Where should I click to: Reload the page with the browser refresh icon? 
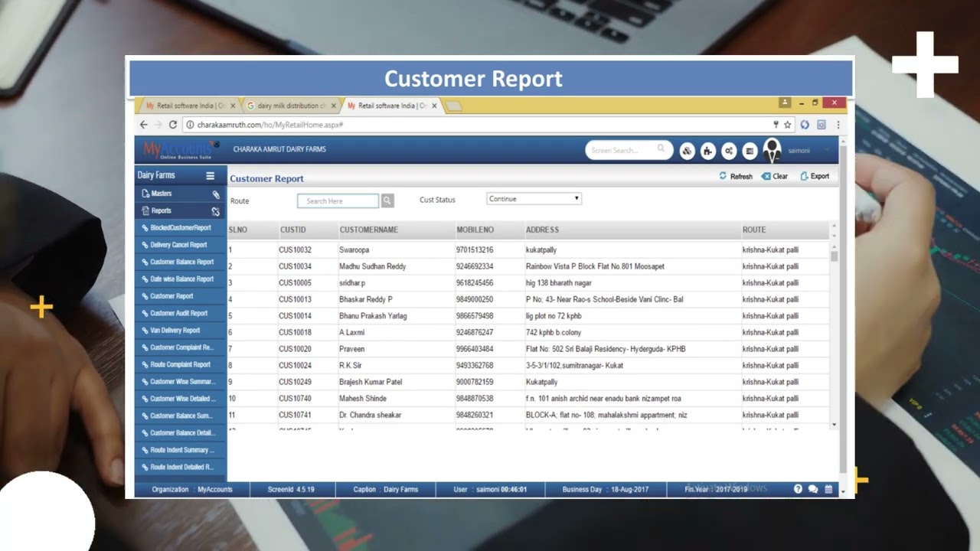(173, 124)
